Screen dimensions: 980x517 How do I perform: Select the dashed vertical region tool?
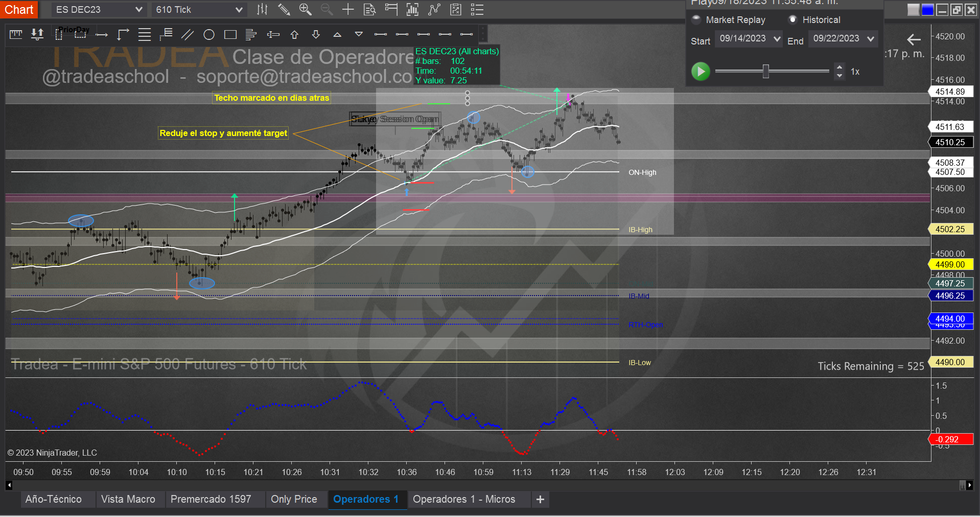[x=59, y=34]
